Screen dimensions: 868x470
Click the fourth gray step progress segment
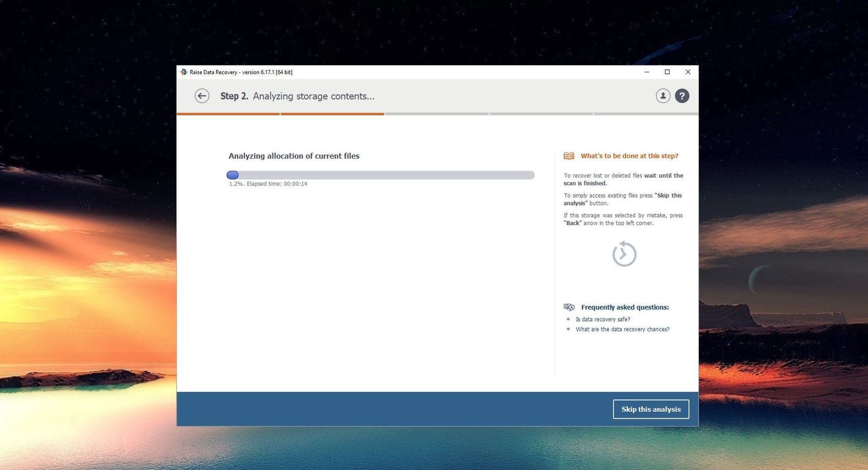pyautogui.click(x=541, y=114)
